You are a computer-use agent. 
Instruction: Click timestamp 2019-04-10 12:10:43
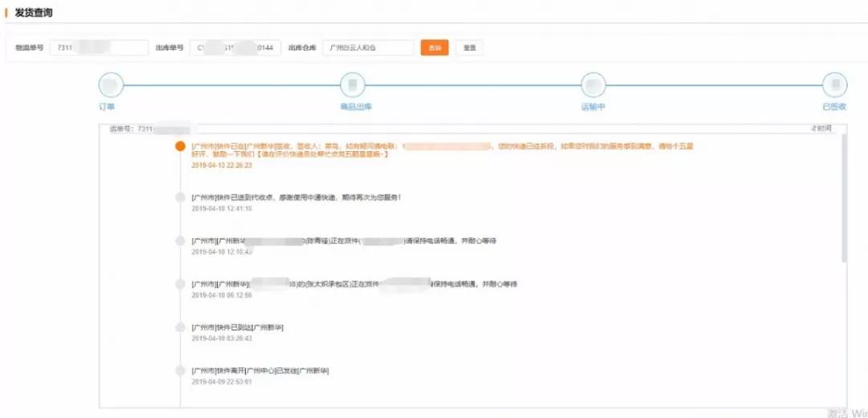[x=222, y=252]
